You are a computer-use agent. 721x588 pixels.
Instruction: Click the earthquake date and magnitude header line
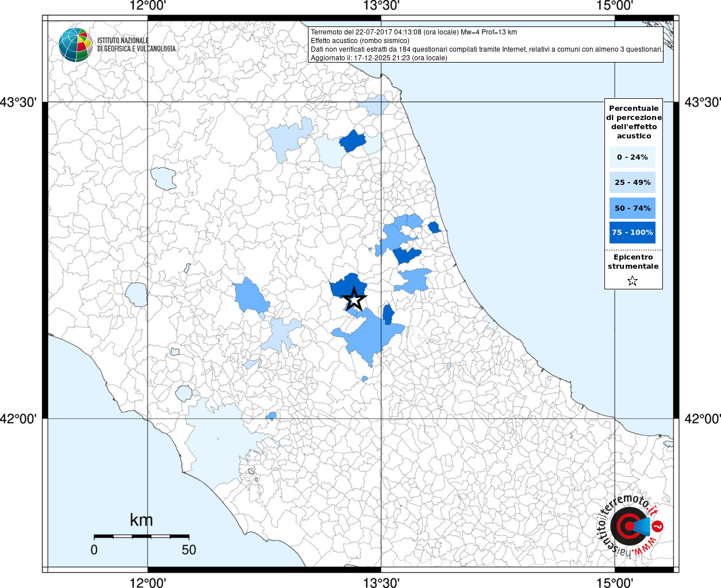point(414,32)
